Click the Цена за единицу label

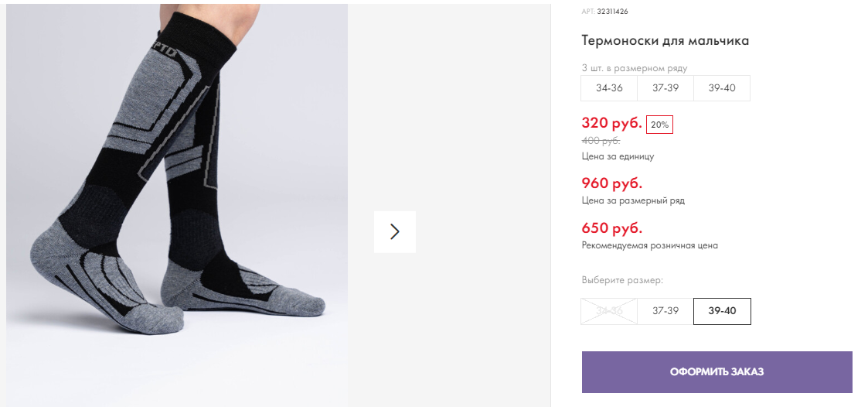coord(618,156)
